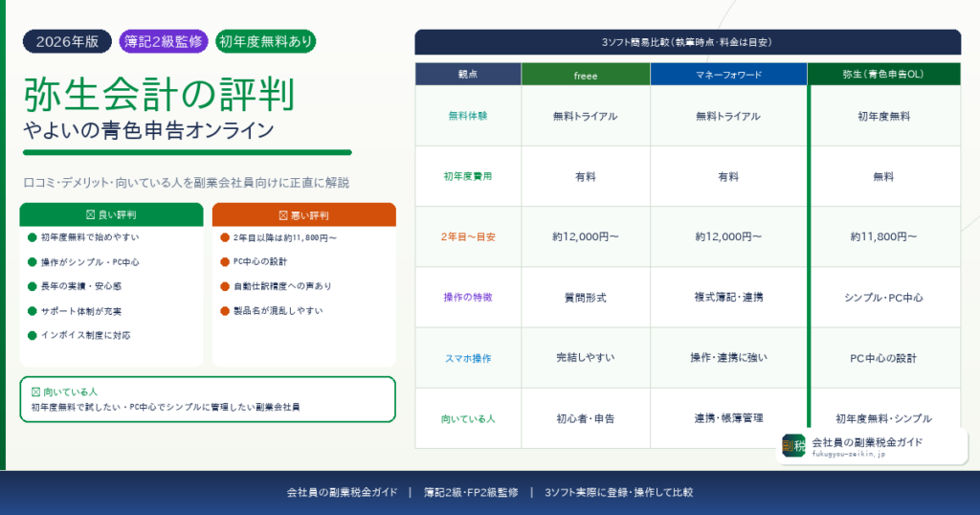Screen dimensions: 980x515
Task: Select 初年度無料で始めやすい list item
Action: (x=84, y=237)
